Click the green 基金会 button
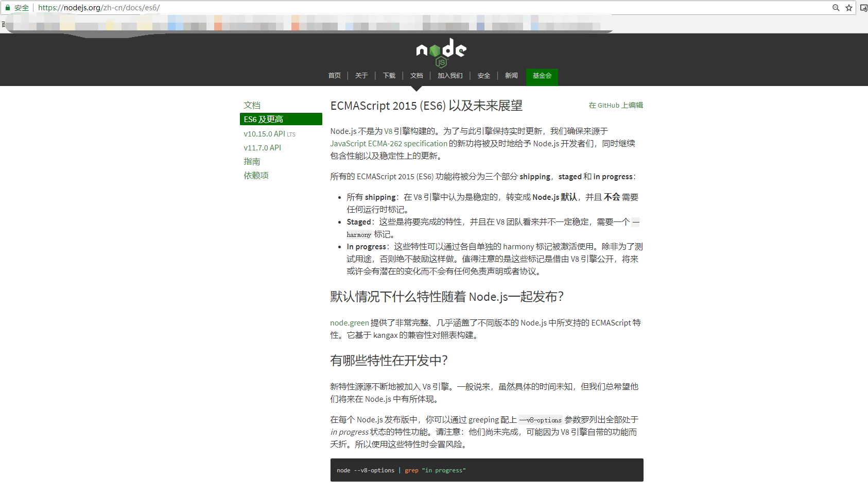 coord(542,76)
